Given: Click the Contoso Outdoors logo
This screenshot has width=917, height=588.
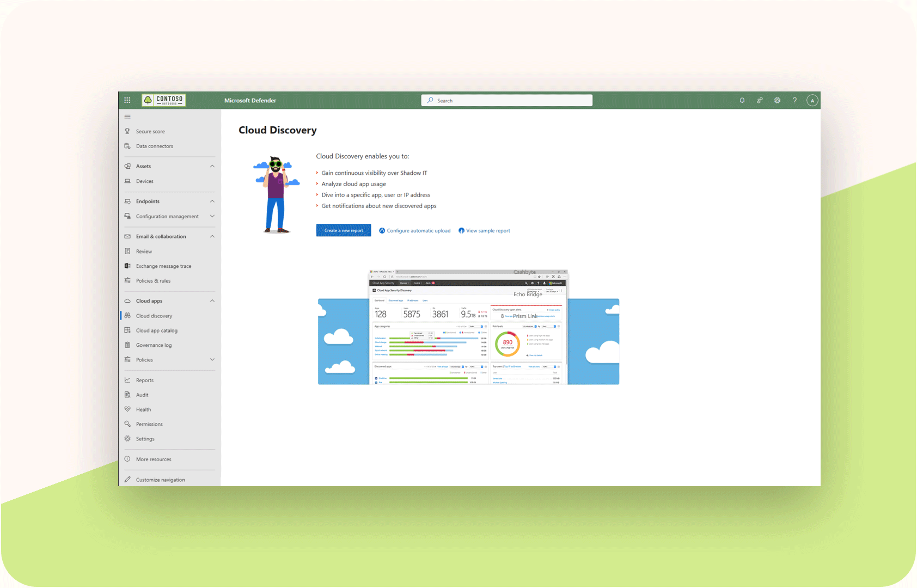Looking at the screenshot, I should 163,100.
